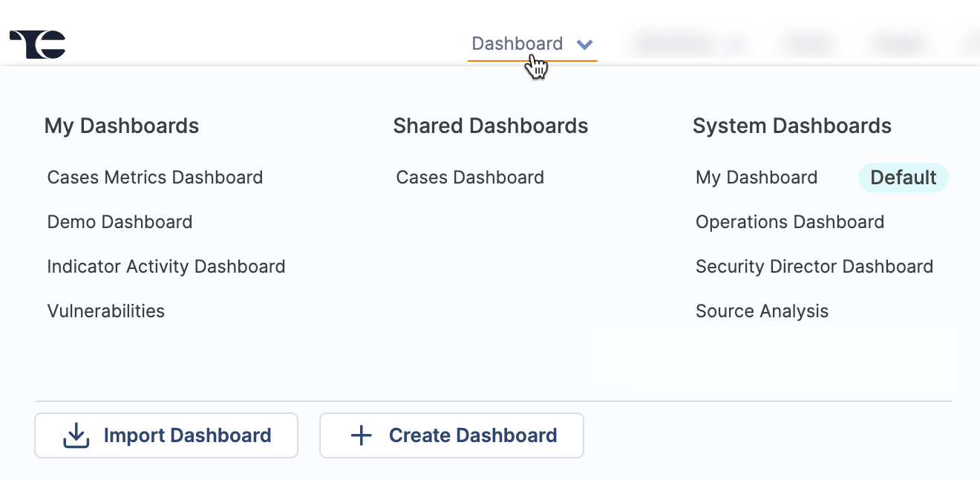This screenshot has height=480, width=980.
Task: Click the plus icon on Create Dashboard
Action: tap(361, 435)
